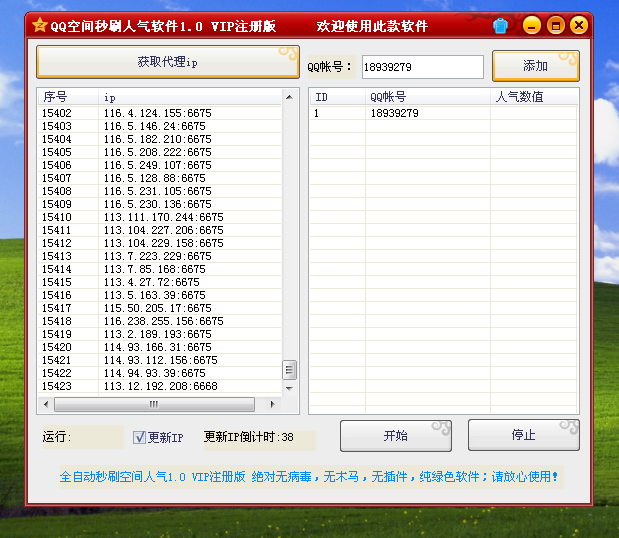619x538 pixels.
Task: Minimize the QQ software window
Action: click(532, 26)
